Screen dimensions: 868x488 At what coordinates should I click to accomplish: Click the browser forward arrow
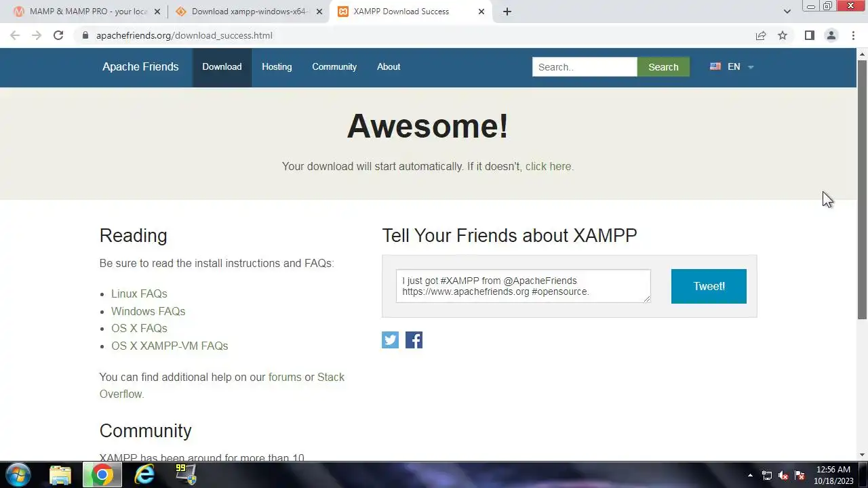[37, 35]
